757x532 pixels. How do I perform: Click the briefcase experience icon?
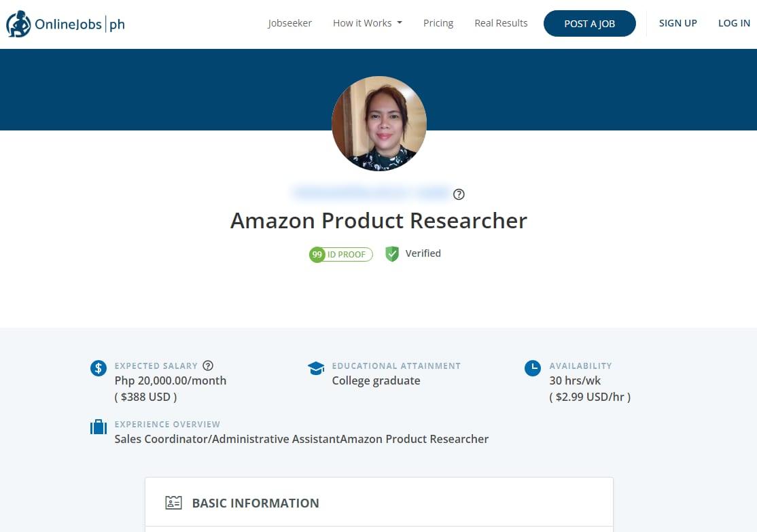click(x=99, y=427)
